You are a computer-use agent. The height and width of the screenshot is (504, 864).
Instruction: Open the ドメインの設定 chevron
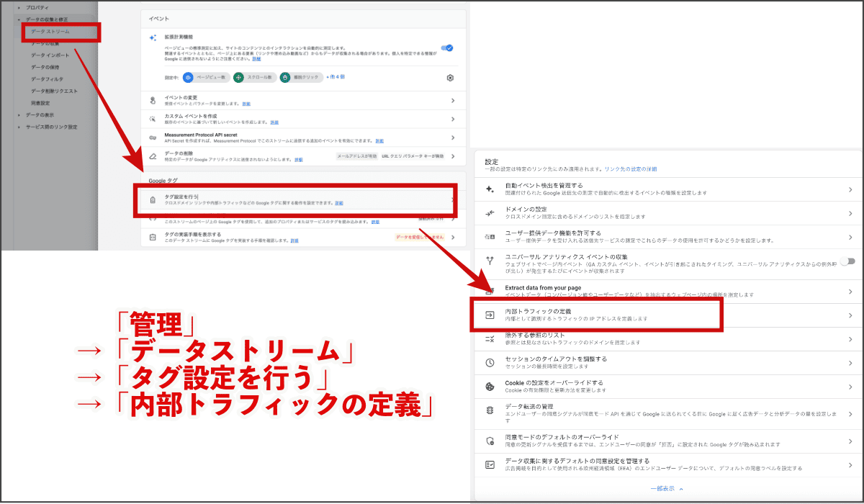pos(851,213)
